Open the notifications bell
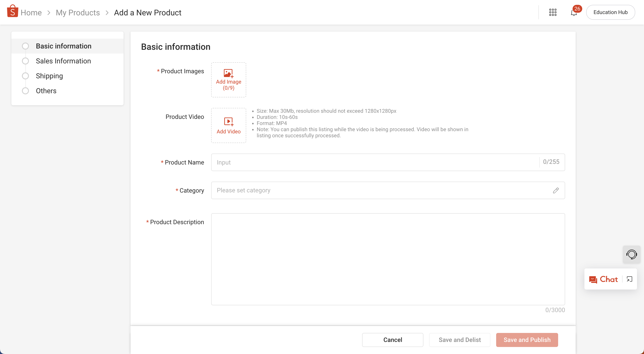This screenshot has width=644, height=354. point(574,13)
